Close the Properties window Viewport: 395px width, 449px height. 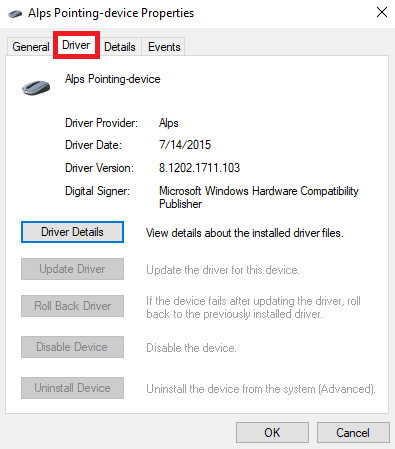[382, 13]
